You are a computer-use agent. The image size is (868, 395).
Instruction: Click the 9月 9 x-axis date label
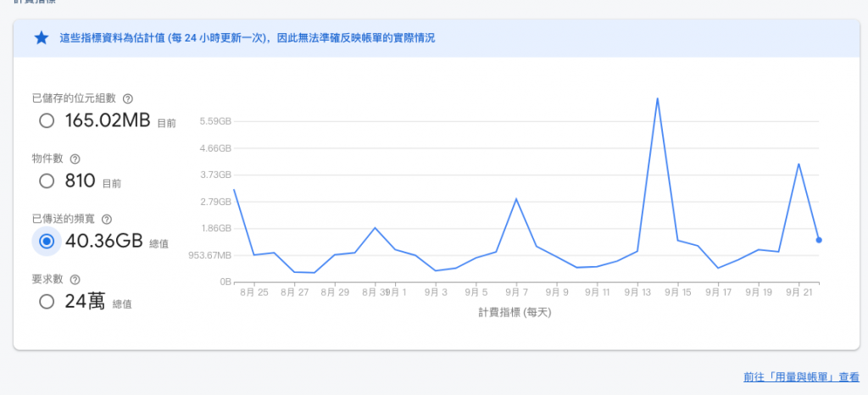557,292
